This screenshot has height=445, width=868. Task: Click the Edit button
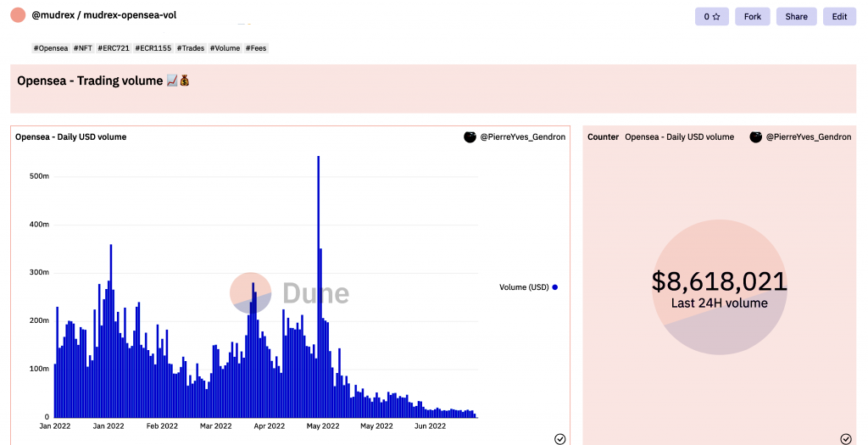tap(839, 17)
